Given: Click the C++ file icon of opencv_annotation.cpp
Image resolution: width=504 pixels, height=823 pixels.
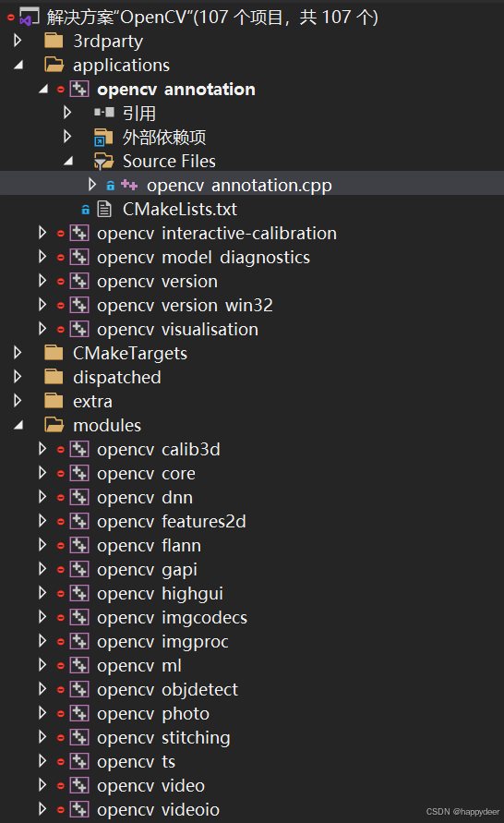Looking at the screenshot, I should 129,185.
